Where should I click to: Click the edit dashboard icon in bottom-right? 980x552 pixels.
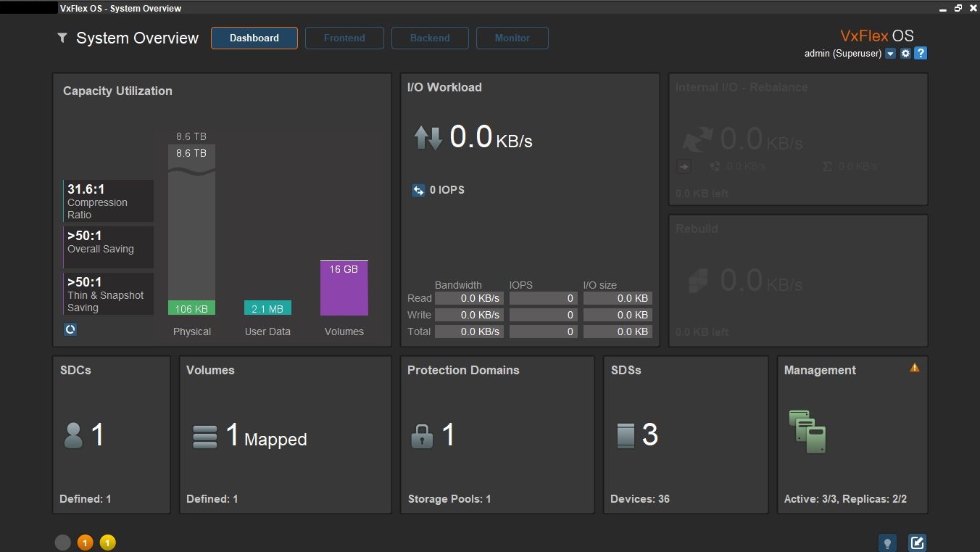[916, 542]
